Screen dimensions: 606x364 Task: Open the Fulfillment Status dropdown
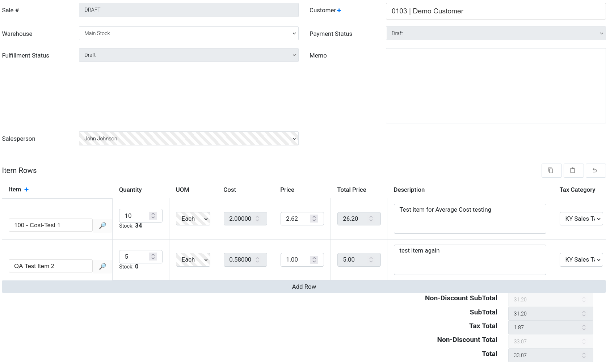pos(188,55)
